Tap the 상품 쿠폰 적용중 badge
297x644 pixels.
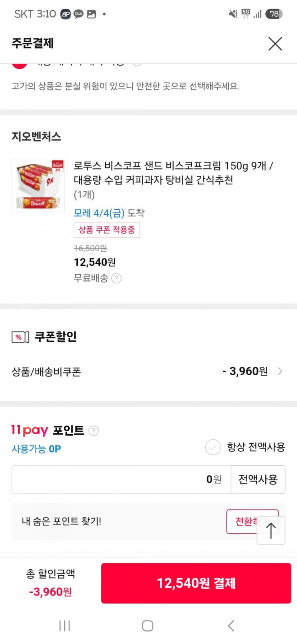(107, 230)
